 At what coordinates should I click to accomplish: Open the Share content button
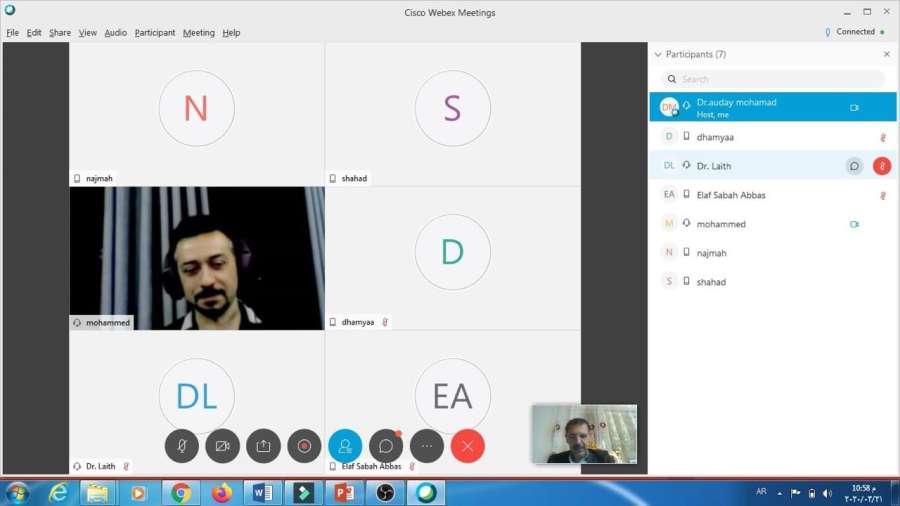pos(264,446)
